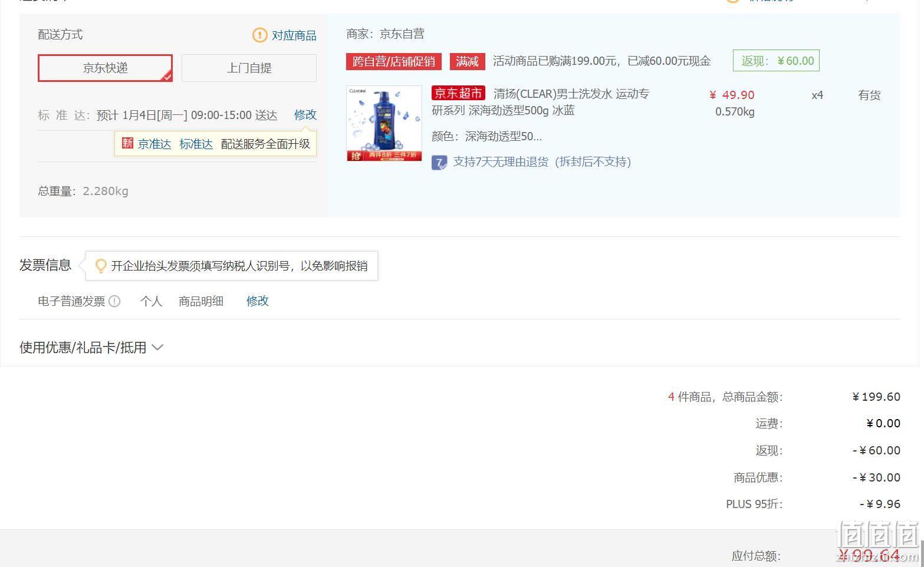
Task: Click shipping fee value ¥0.00
Action: point(883,423)
